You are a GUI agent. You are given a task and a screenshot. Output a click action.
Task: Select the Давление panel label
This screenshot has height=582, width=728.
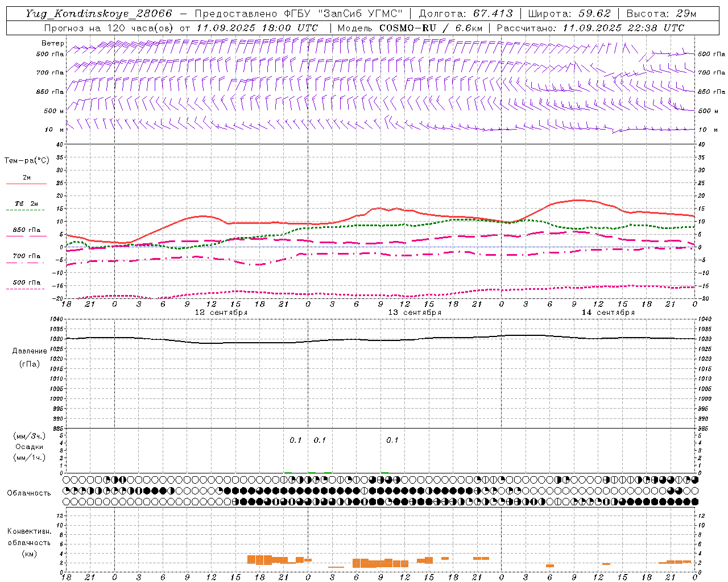coord(29,351)
